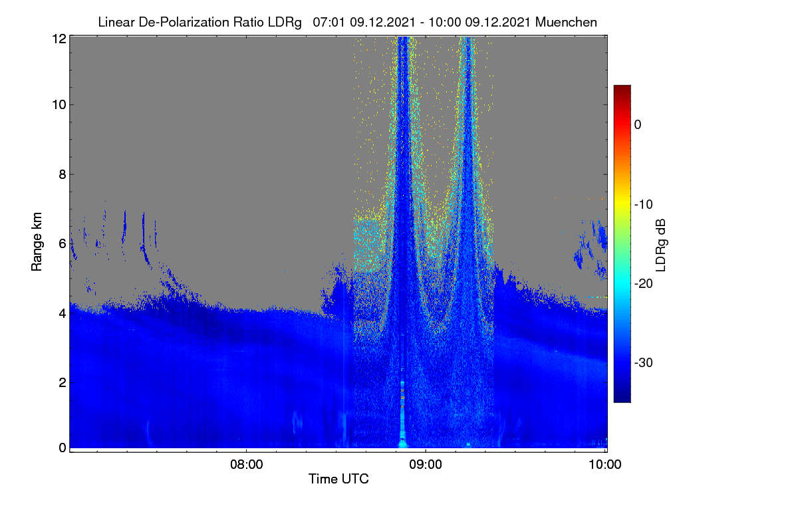This screenshot has height=532, width=798.
Task: Click the colorbar value -10
Action: pos(642,204)
